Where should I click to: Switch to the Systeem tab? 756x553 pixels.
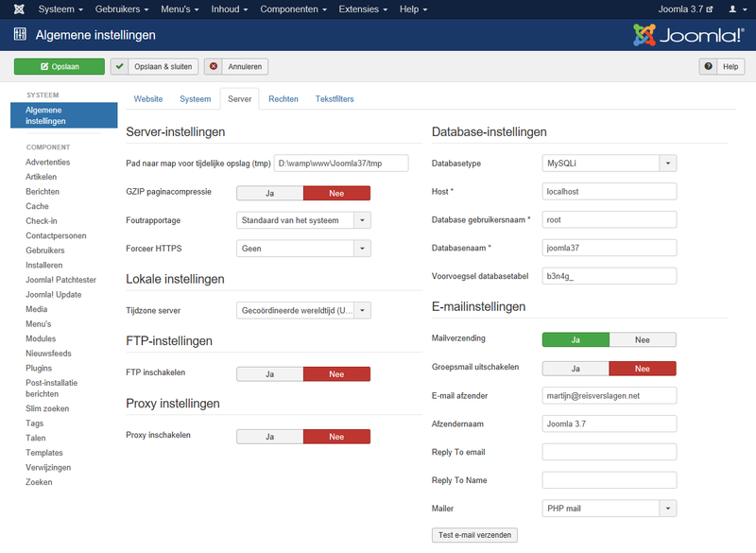pyautogui.click(x=196, y=99)
